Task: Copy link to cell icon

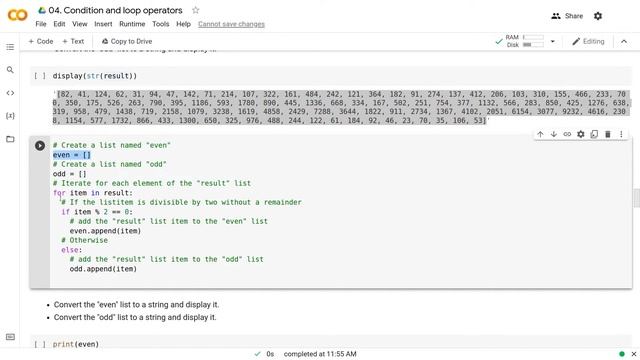Action: tap(567, 134)
